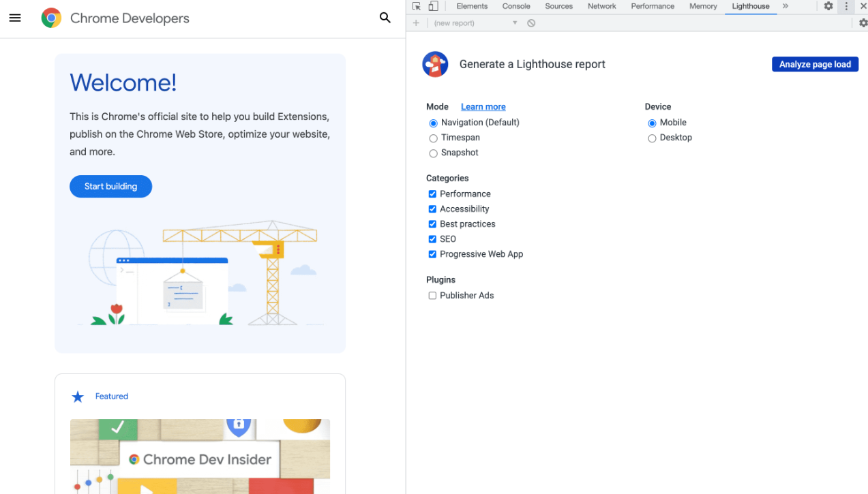This screenshot has height=494, width=868.
Task: Uncheck the Performance category checkbox
Action: 432,194
